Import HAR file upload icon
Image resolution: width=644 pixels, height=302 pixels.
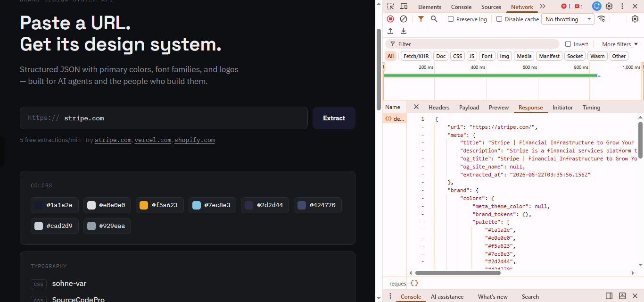coord(390,31)
